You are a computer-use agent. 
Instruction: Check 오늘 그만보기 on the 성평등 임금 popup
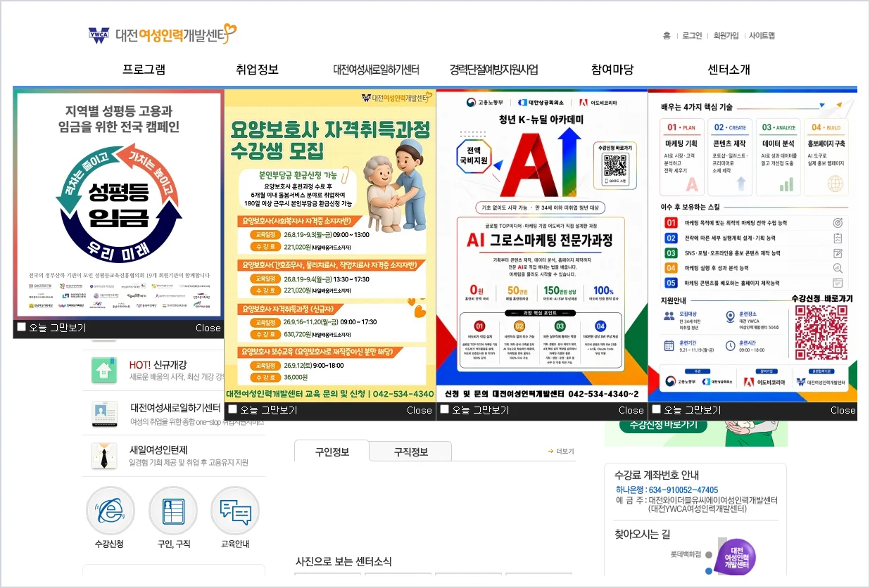[x=21, y=327]
